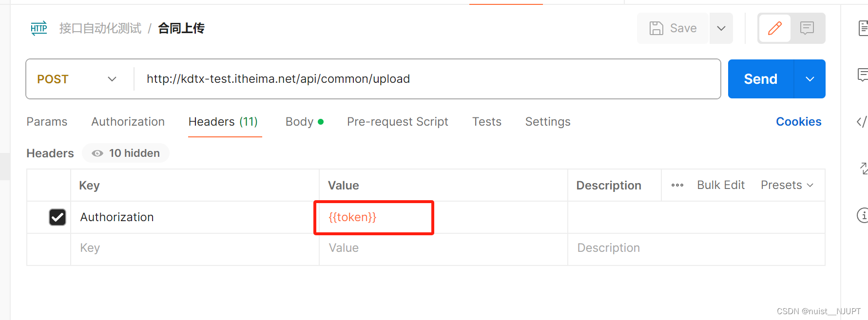Open the documentation icon in right sidebar
Image resolution: width=868 pixels, height=320 pixels.
click(x=863, y=28)
